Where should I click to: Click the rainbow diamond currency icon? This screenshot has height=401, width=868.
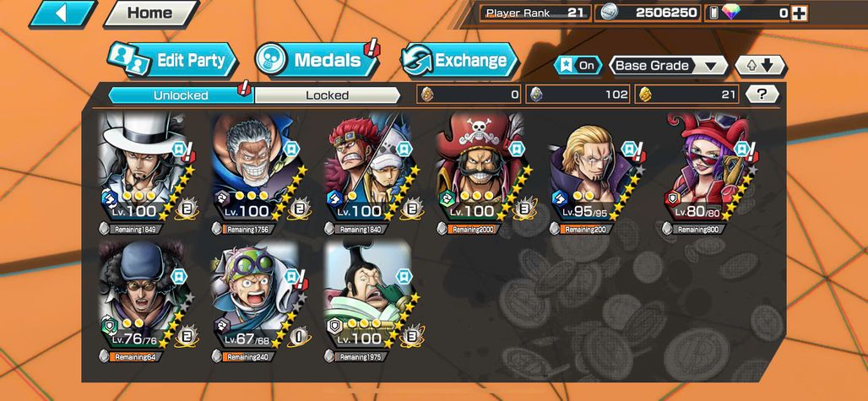pyautogui.click(x=730, y=13)
